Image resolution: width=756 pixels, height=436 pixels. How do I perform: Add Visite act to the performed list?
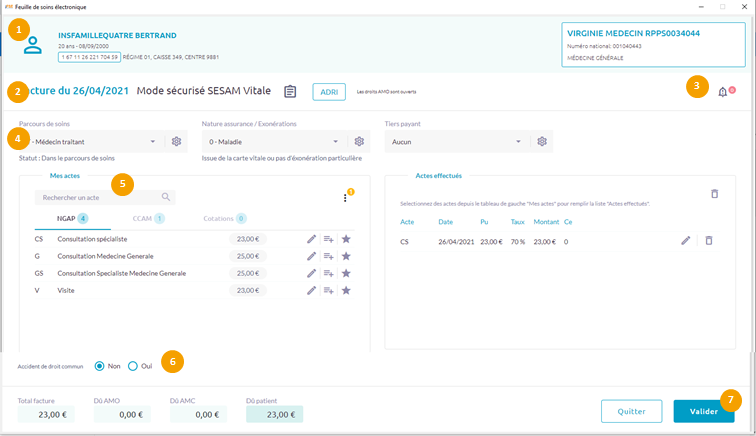(328, 290)
